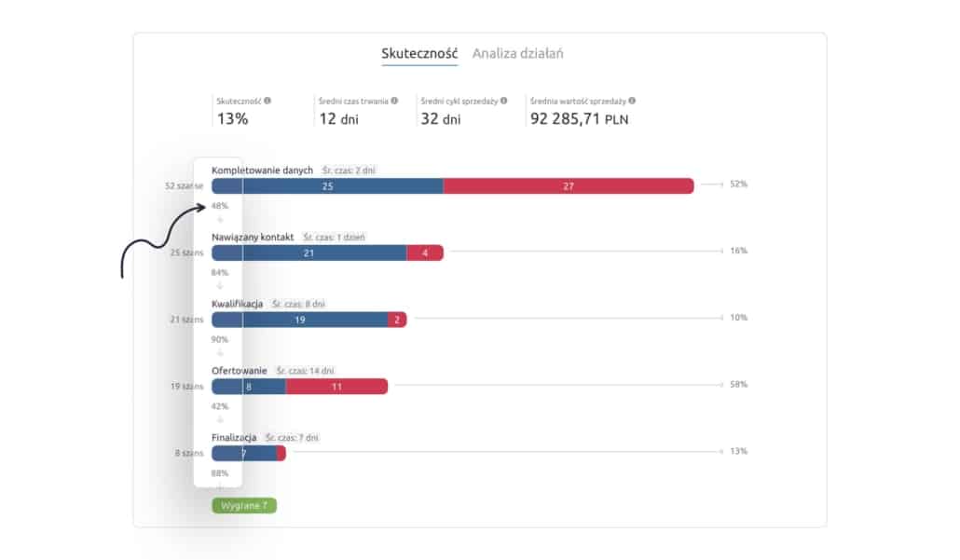Click the 12 dni average duration value
This screenshot has height=560, width=960.
338,118
